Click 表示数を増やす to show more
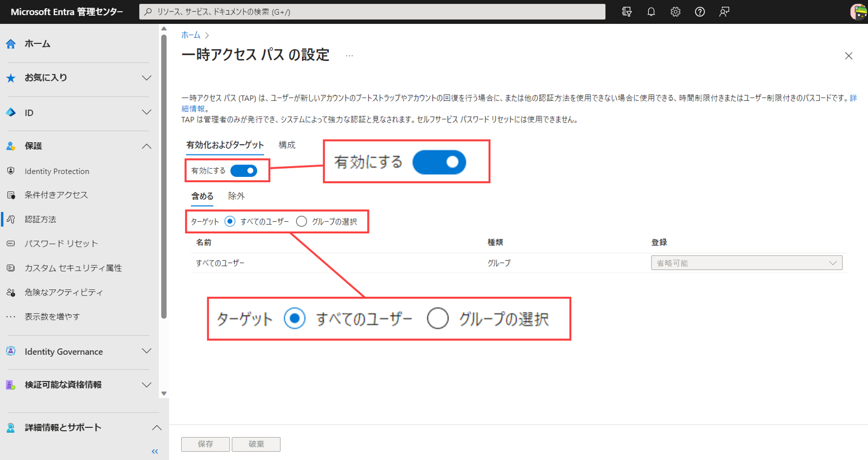 [52, 317]
